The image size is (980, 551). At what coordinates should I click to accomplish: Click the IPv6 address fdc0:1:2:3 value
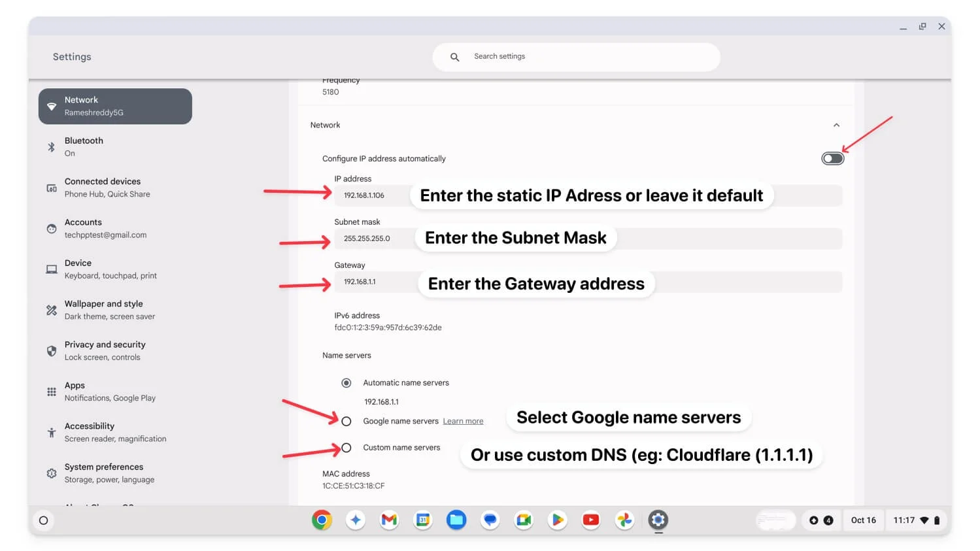point(388,328)
